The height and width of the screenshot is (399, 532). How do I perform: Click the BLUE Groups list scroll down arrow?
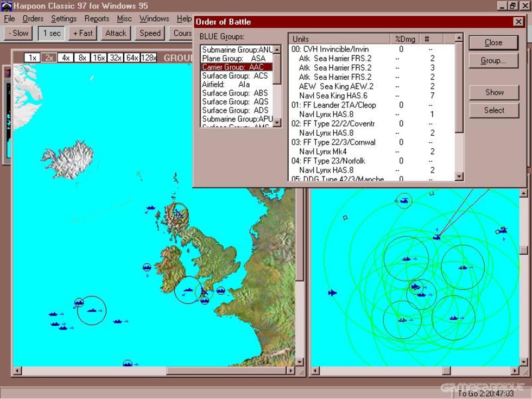277,122
